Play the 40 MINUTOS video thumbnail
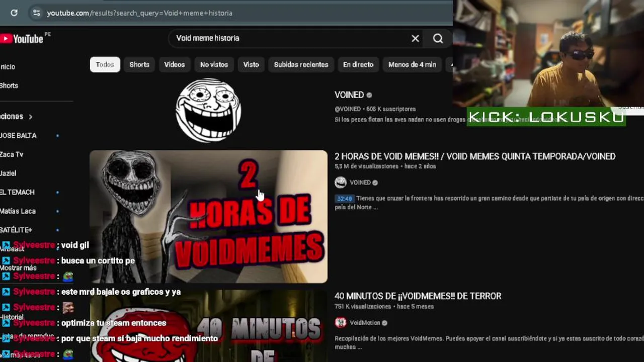This screenshot has height=362, width=644. pyautogui.click(x=208, y=326)
